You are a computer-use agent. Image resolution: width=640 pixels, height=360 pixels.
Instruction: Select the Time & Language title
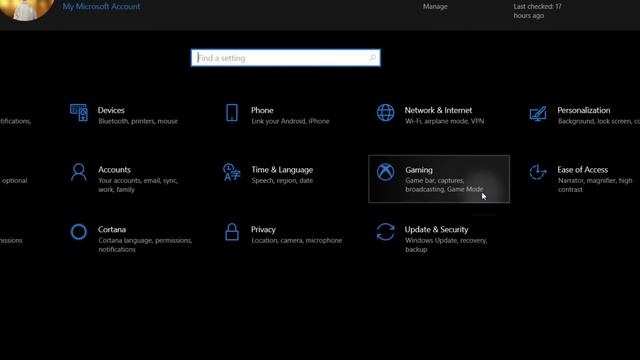coord(282,169)
